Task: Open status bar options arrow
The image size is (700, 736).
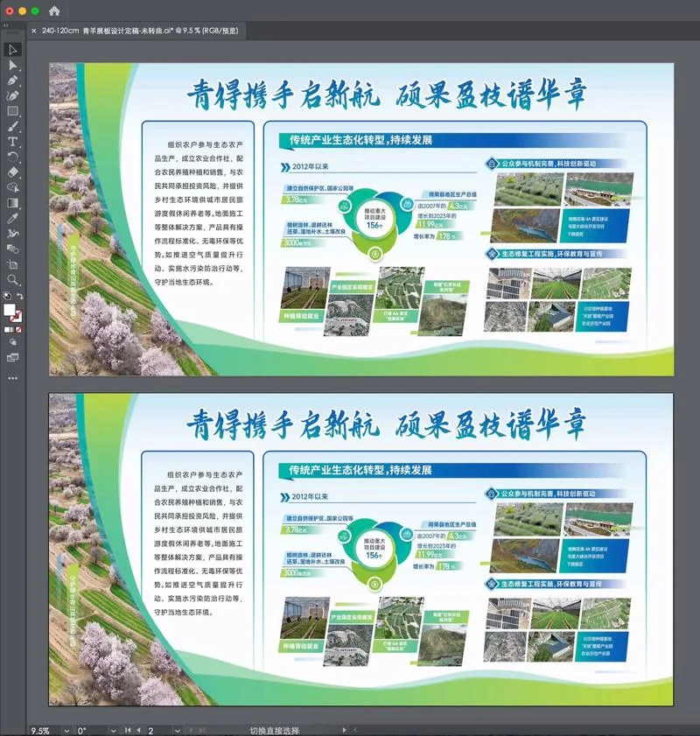Action: pyautogui.click(x=344, y=731)
